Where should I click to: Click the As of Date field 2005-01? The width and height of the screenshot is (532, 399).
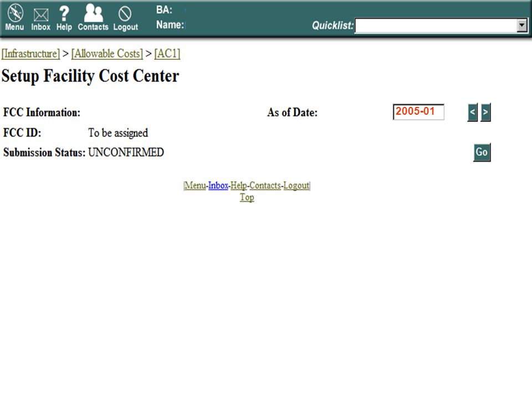(418, 112)
